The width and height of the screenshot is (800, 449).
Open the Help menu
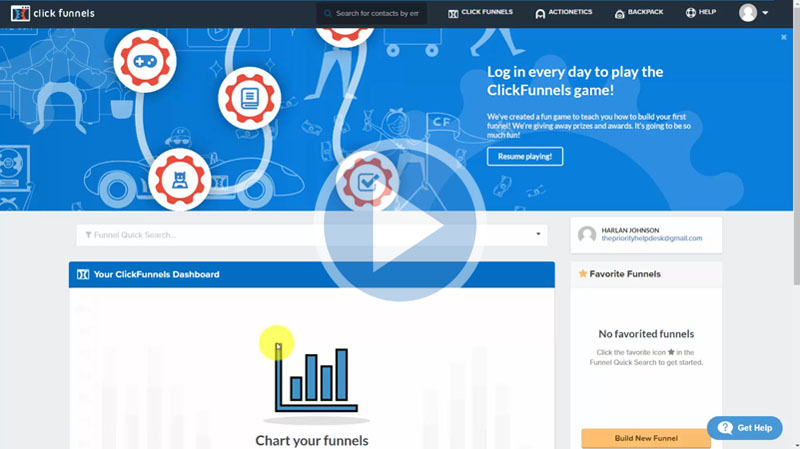701,13
